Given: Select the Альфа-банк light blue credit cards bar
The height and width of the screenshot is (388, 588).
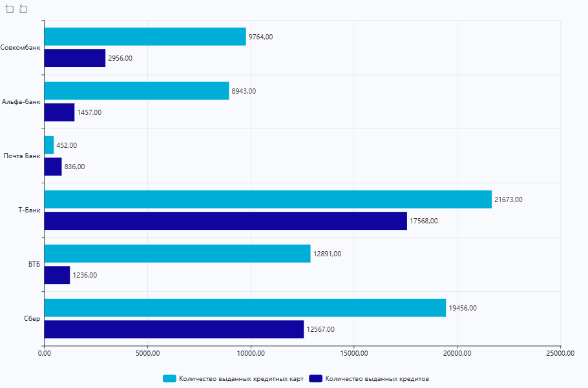Looking at the screenshot, I should (x=136, y=91).
